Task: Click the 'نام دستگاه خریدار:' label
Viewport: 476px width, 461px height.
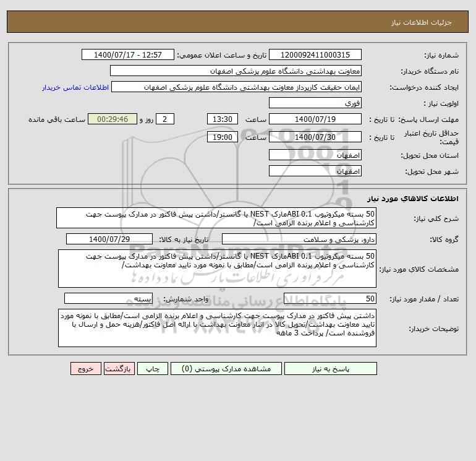Action: coord(430,71)
